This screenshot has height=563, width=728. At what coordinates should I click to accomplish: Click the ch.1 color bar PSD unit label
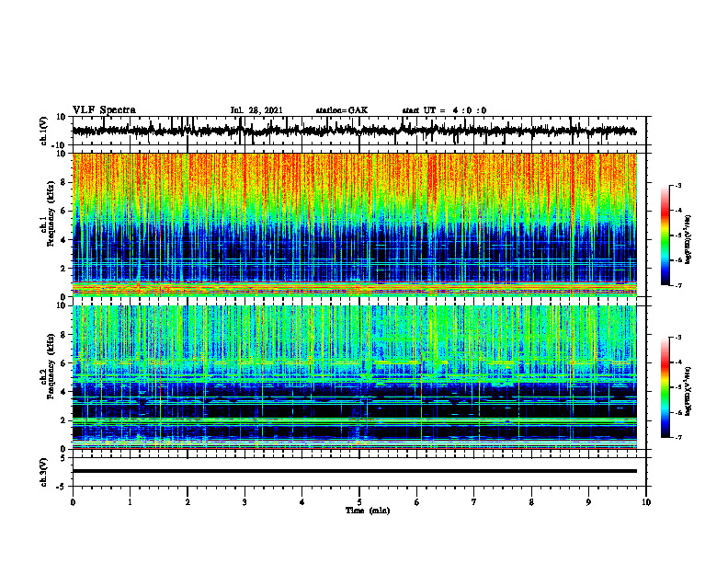pos(688,239)
